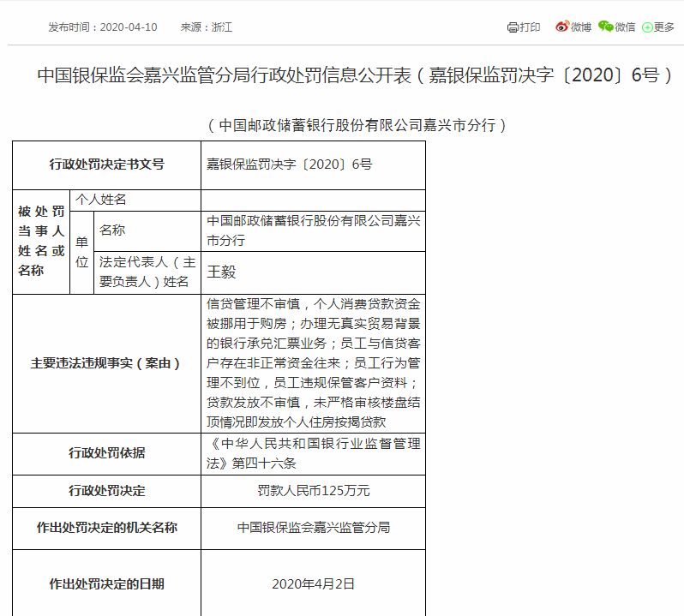Click the printer icon
Viewport: 684px width, 616px height.
click(512, 27)
